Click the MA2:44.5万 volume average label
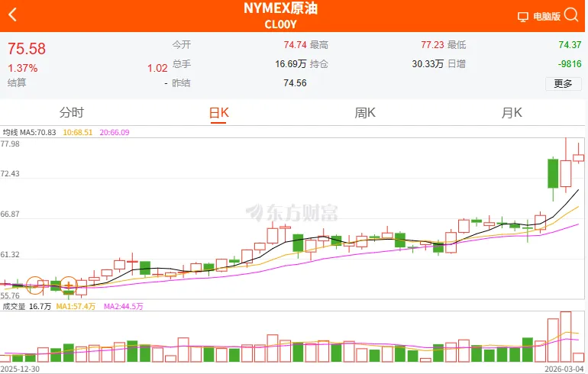Image resolution: width=588 pixels, height=374 pixels. [x=124, y=307]
